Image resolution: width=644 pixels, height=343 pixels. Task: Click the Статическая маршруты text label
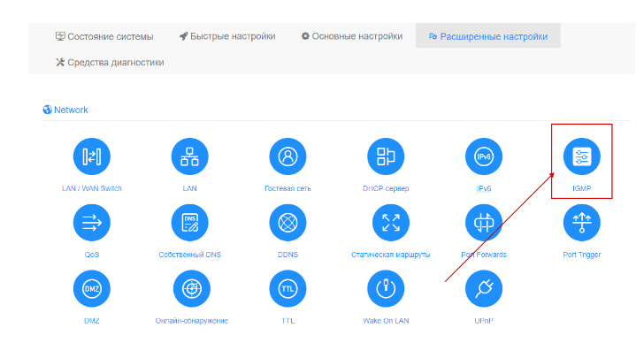coord(391,255)
